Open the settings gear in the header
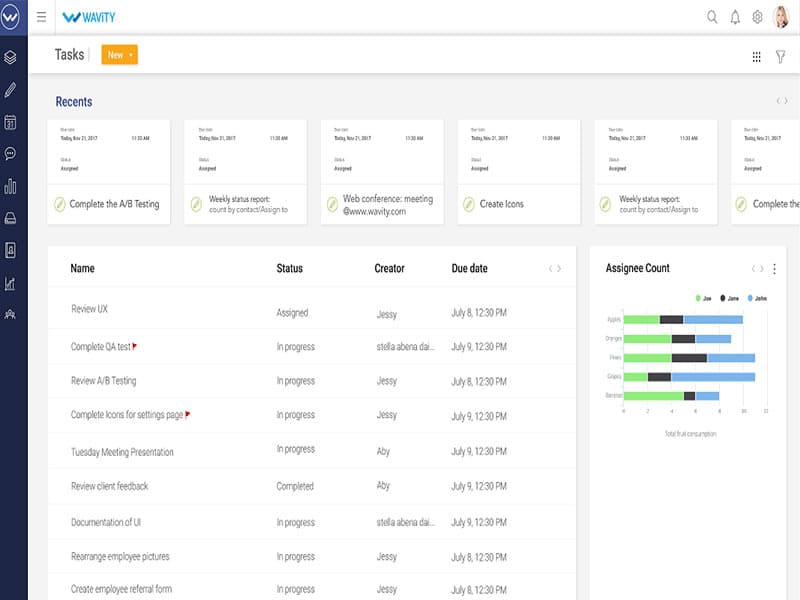The height and width of the screenshot is (600, 800). pos(758,17)
